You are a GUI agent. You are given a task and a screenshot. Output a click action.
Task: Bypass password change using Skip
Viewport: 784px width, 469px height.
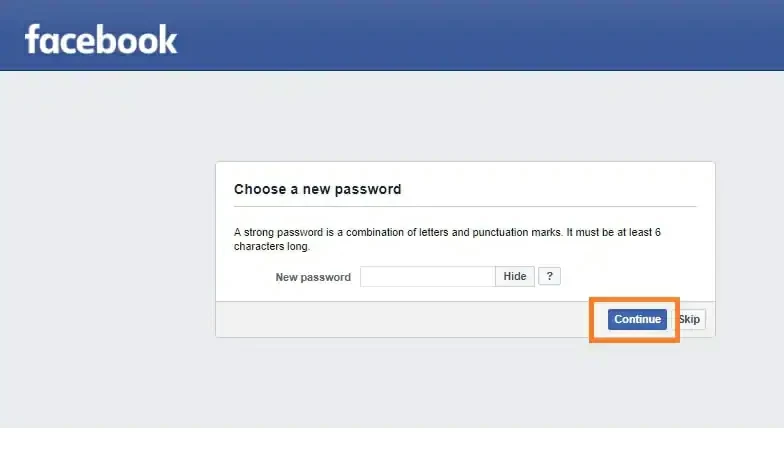click(690, 320)
